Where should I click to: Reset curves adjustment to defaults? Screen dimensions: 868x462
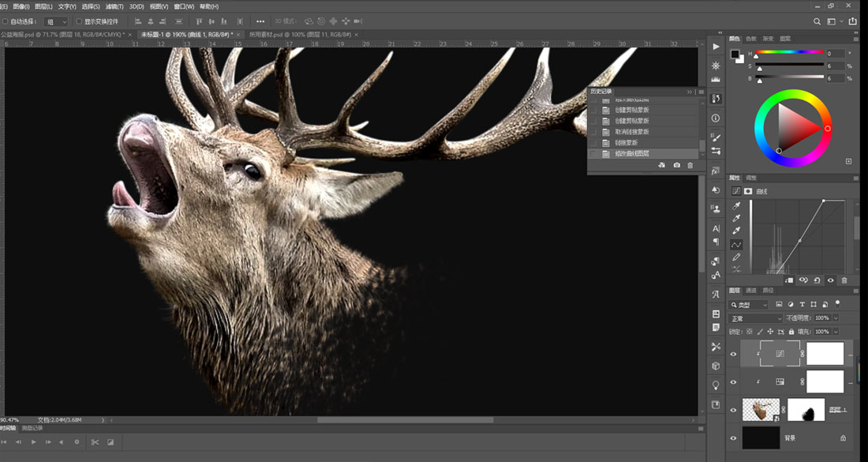click(817, 280)
